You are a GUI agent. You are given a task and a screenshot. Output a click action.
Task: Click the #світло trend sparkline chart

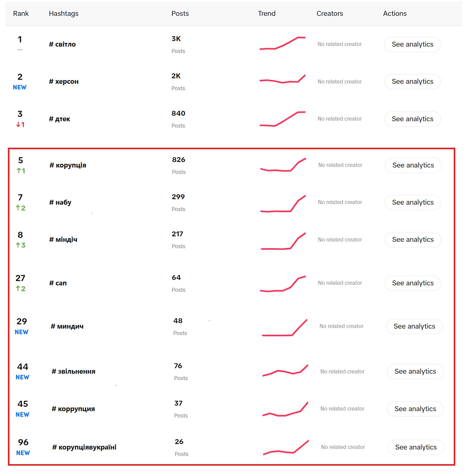coord(282,43)
